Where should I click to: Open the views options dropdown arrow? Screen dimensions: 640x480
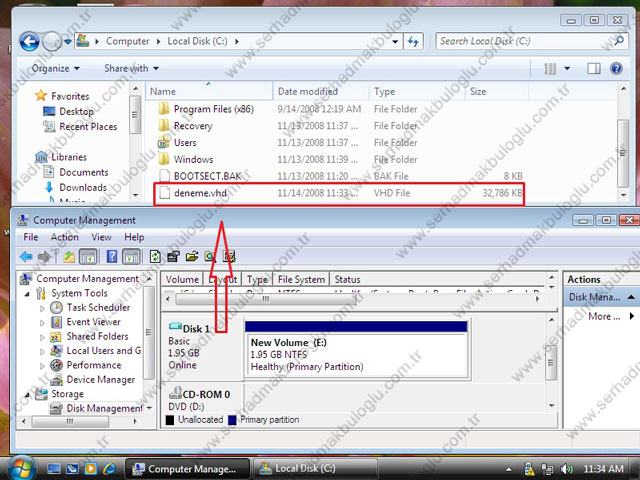click(567, 69)
